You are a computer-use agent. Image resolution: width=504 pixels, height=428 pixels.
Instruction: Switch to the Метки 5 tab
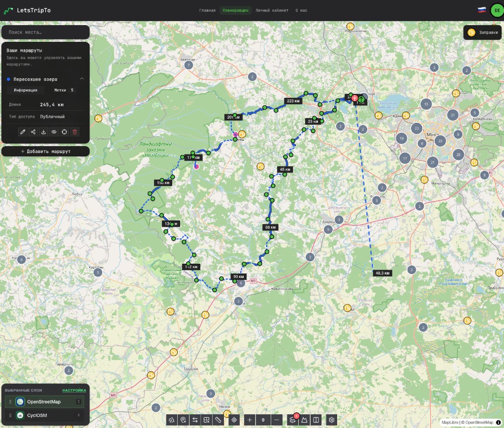63,90
